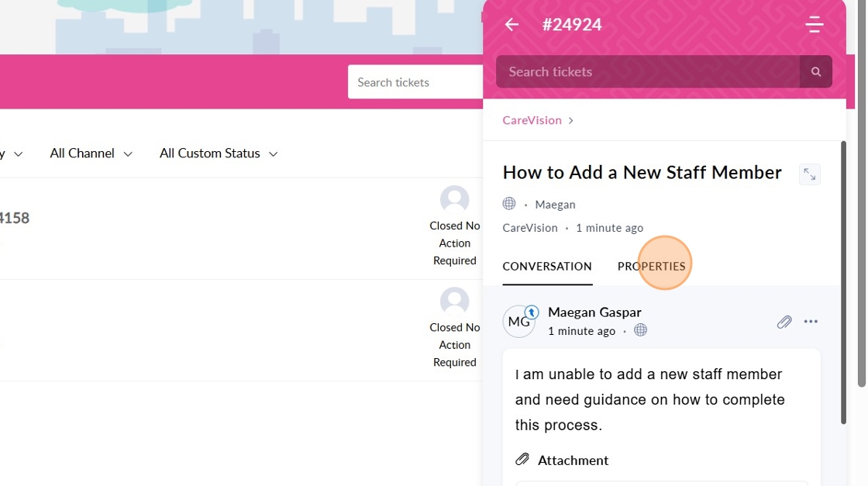
Task: Focus the main Search tickets box
Action: (415, 82)
